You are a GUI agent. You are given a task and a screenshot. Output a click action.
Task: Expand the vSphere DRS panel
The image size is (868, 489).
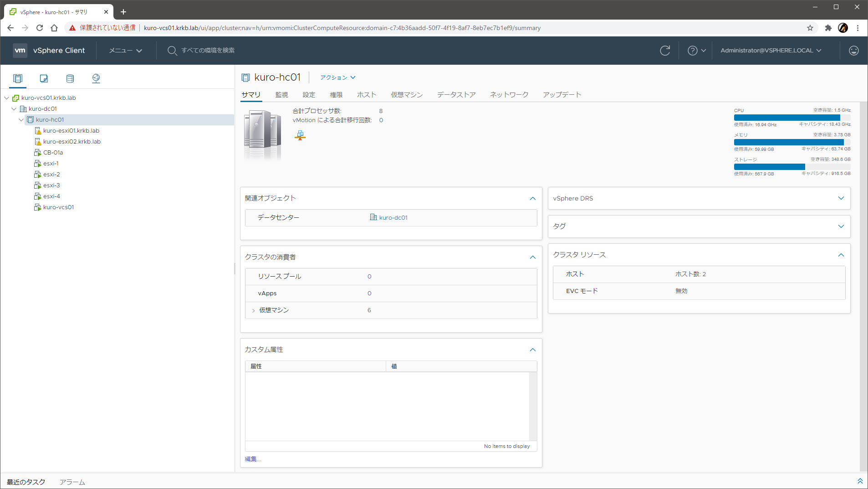841,198
